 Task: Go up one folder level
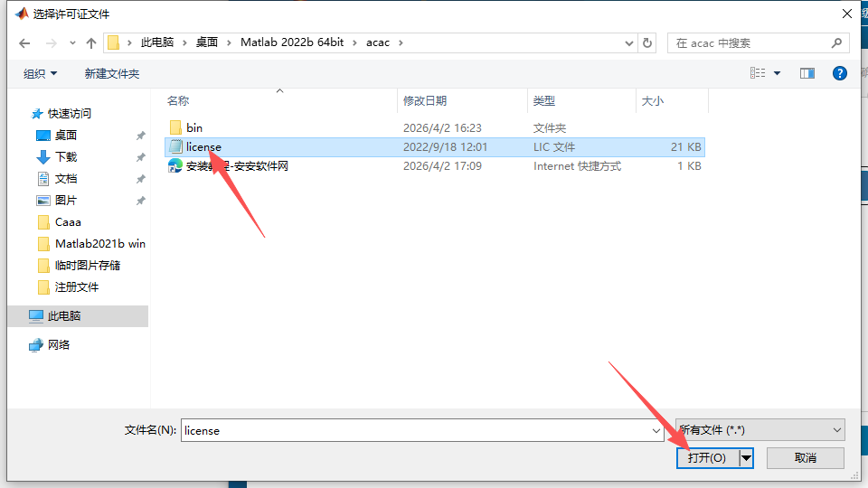91,43
